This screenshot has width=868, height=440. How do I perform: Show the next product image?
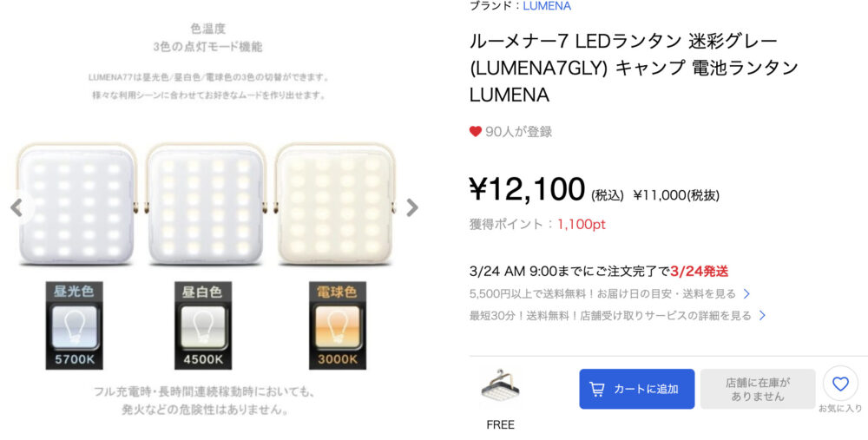(x=411, y=207)
